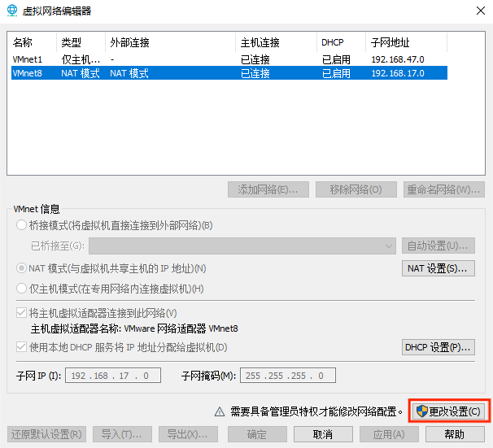Viewport: 493px width, 448px height.
Task: Click the 名称 column header
Action: pos(31,42)
